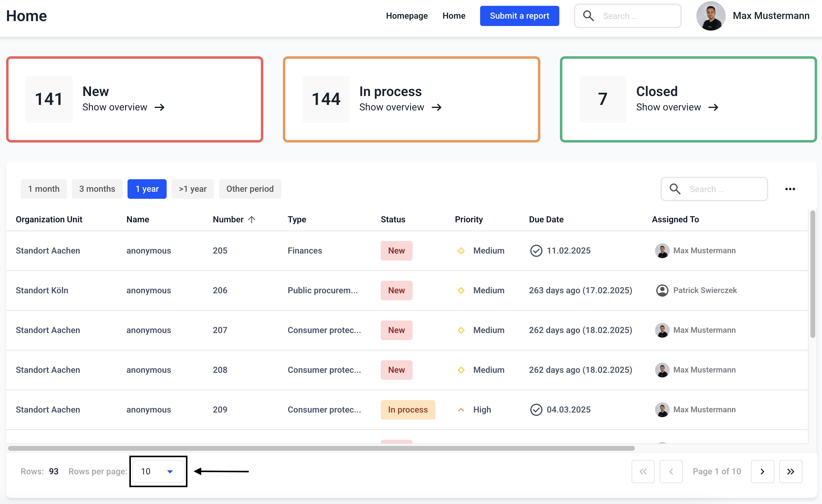Click magnifier icon in header search

(588, 16)
